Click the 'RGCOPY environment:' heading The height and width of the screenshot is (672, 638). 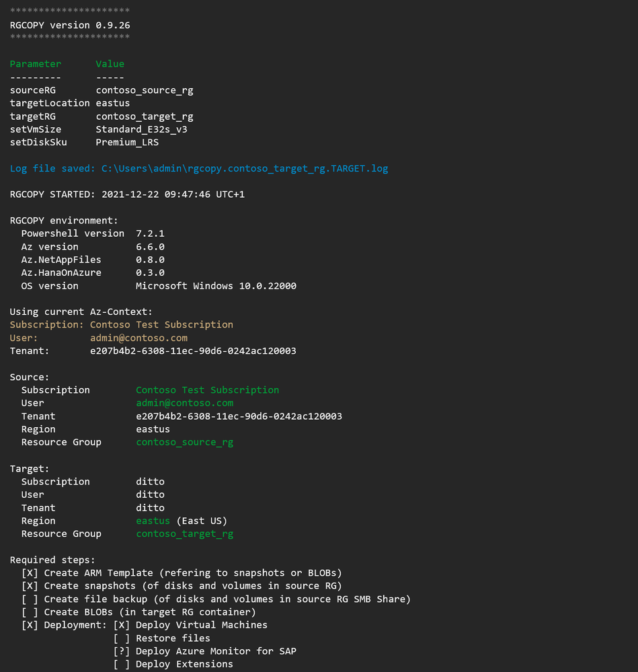[x=64, y=221]
